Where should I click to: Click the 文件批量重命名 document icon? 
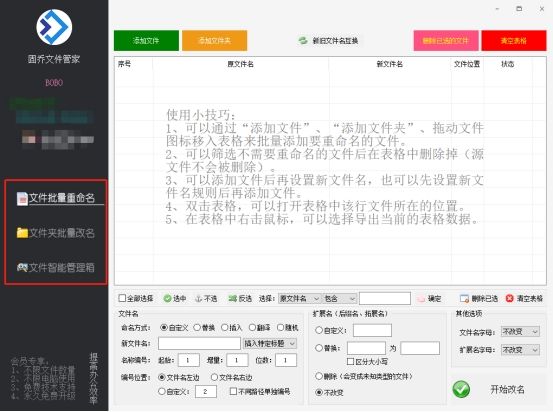(x=22, y=198)
